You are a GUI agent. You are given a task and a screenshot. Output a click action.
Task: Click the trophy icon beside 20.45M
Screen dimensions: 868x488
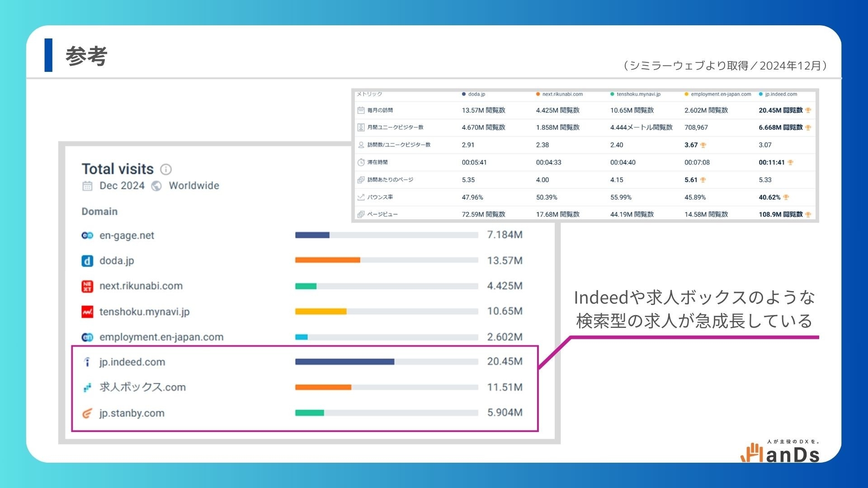[x=808, y=110]
